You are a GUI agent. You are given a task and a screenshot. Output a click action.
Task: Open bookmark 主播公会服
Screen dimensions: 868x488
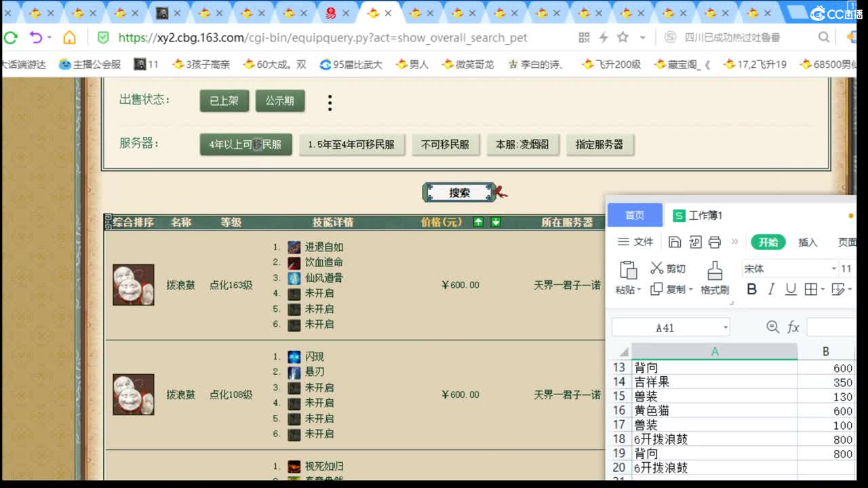click(90, 64)
